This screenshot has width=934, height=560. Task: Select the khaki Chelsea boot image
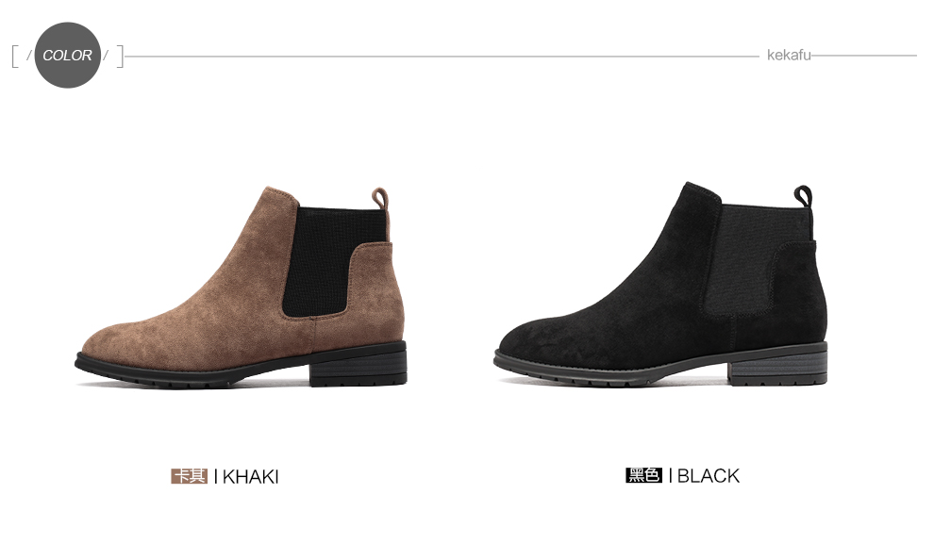click(242, 288)
